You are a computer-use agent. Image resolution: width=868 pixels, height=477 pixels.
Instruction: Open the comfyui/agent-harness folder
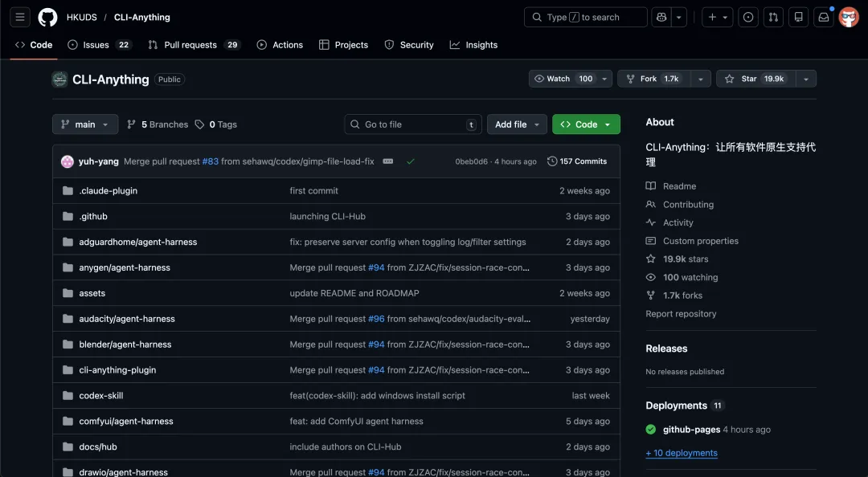click(126, 421)
